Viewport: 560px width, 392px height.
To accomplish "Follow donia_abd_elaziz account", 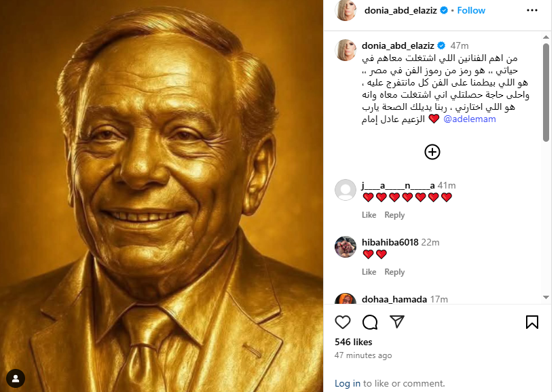I will coord(471,10).
